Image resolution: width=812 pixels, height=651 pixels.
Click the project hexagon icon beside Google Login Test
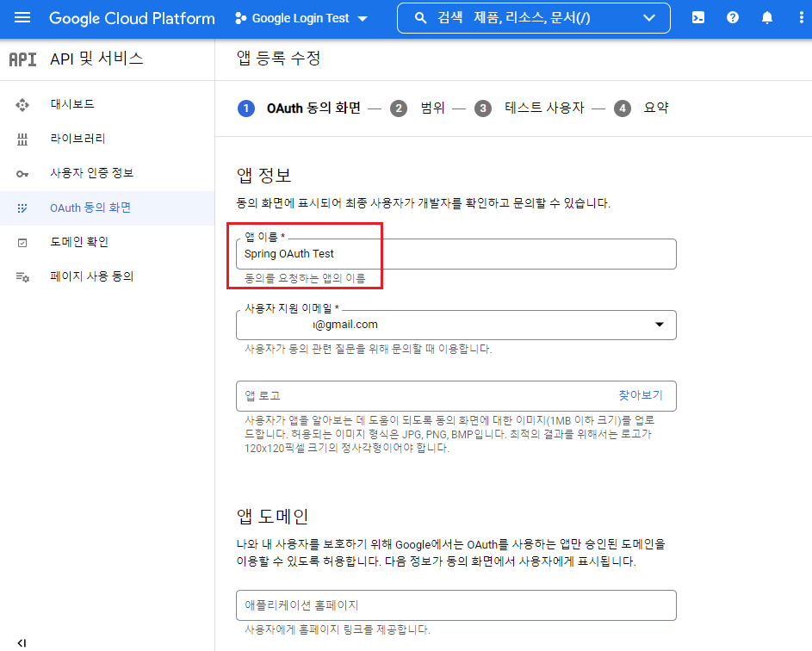(x=240, y=19)
